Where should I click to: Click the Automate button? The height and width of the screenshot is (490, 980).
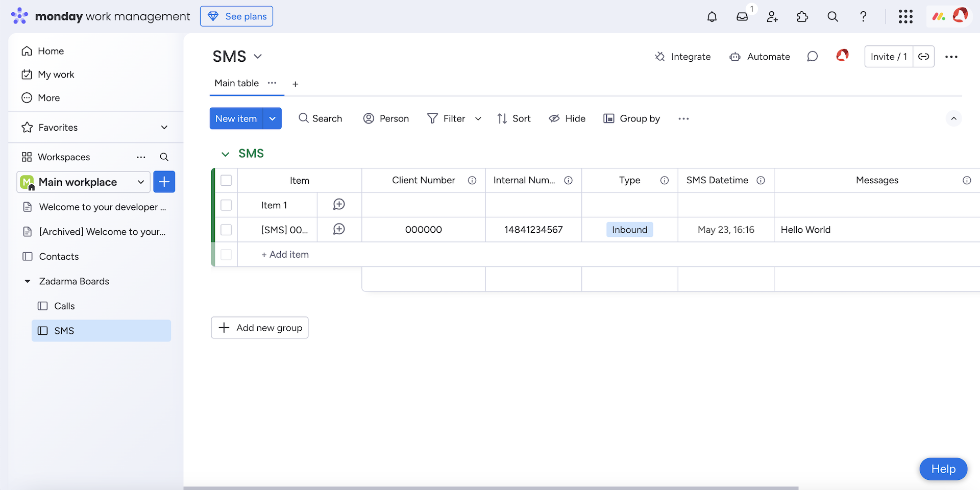click(759, 57)
